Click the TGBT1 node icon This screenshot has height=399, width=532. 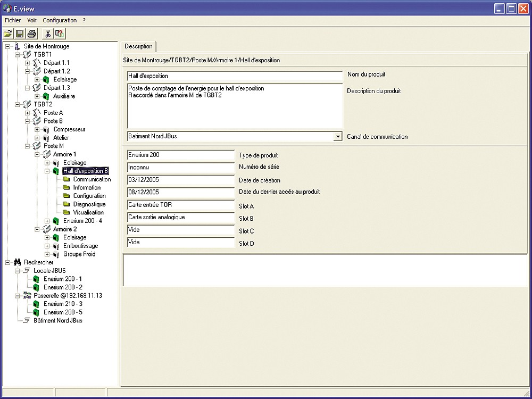tap(27, 54)
